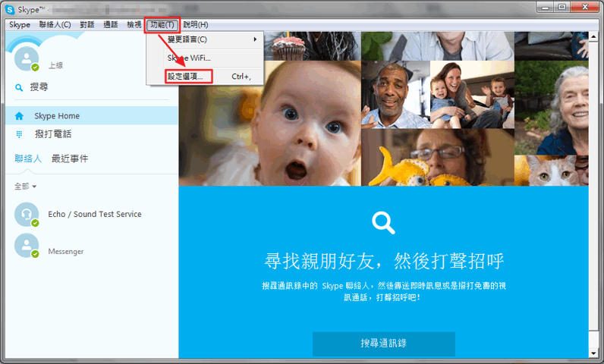Open the 檢視 menu
The image size is (604, 364).
coord(134,24)
